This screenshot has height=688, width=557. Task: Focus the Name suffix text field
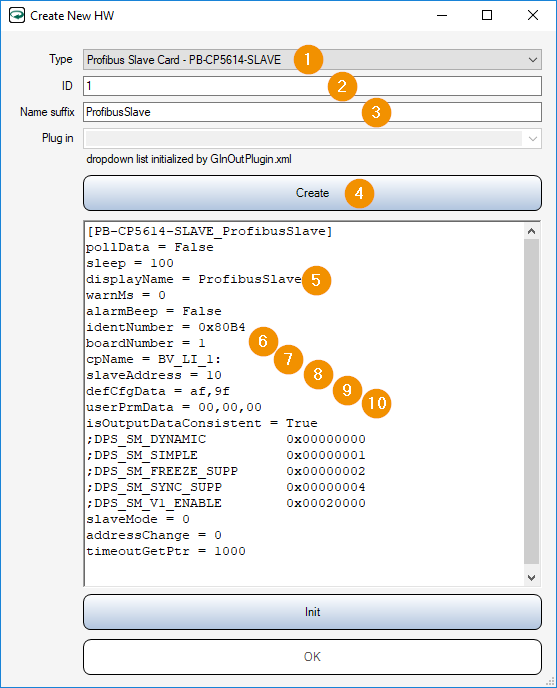312,112
